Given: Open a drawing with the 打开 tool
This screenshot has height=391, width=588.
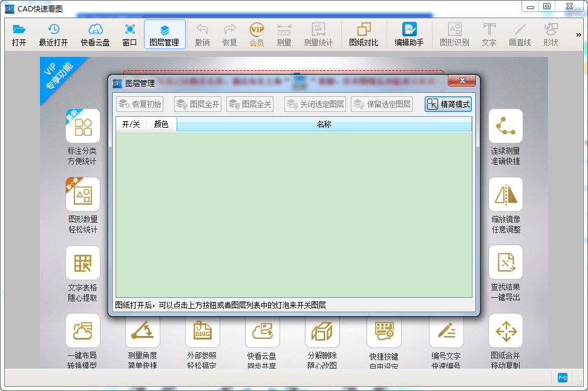Looking at the screenshot, I should [19, 34].
